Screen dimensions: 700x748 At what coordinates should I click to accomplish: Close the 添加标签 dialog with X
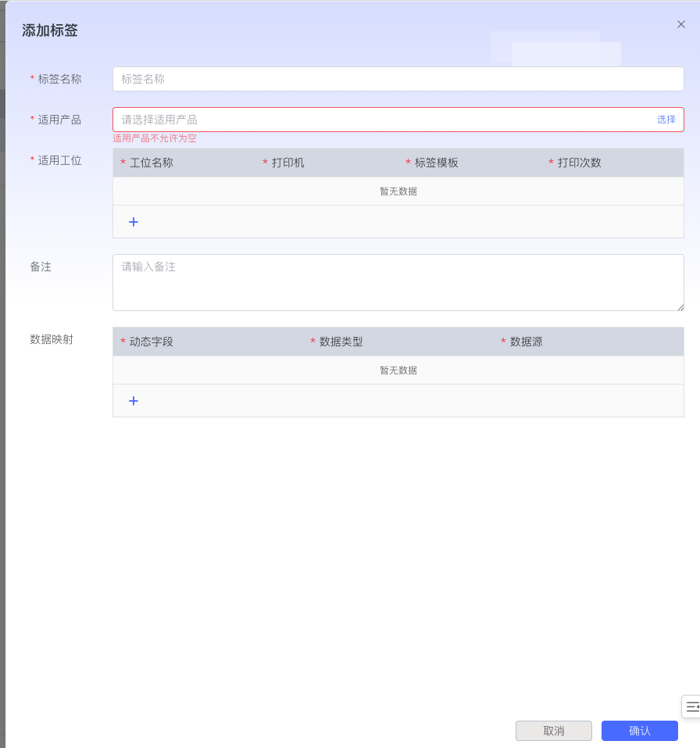tap(680, 25)
